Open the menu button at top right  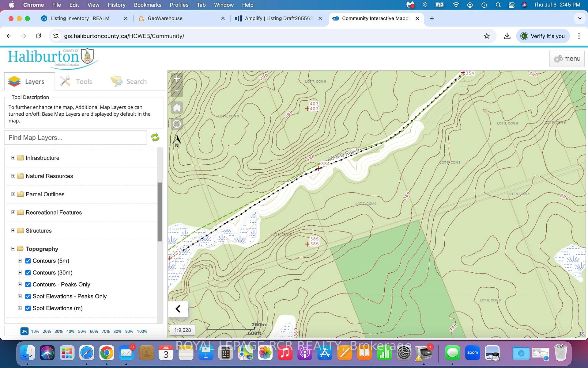coord(567,59)
